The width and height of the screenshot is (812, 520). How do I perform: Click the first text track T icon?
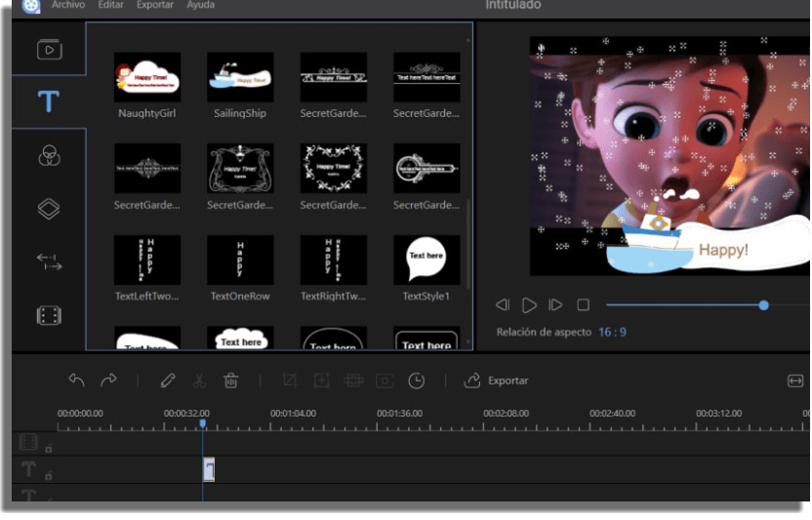click(28, 470)
